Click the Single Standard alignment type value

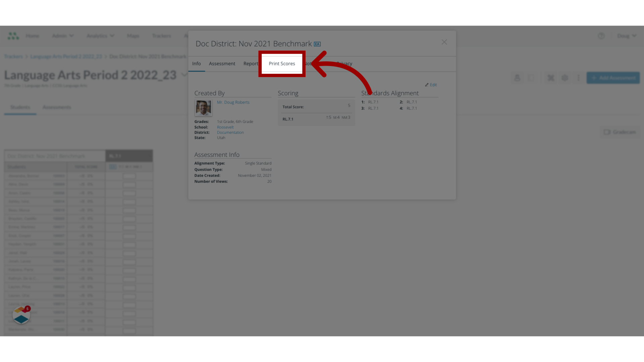(x=258, y=163)
